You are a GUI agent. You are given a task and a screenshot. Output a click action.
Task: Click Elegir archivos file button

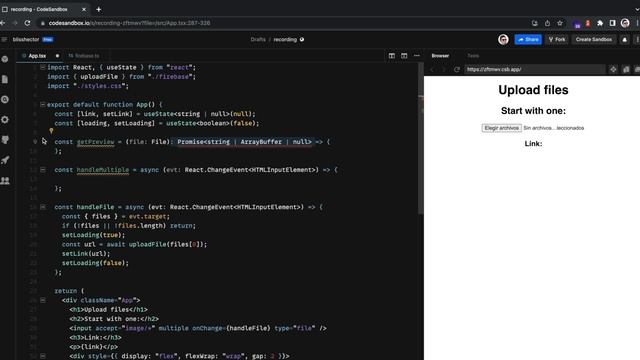[501, 128]
